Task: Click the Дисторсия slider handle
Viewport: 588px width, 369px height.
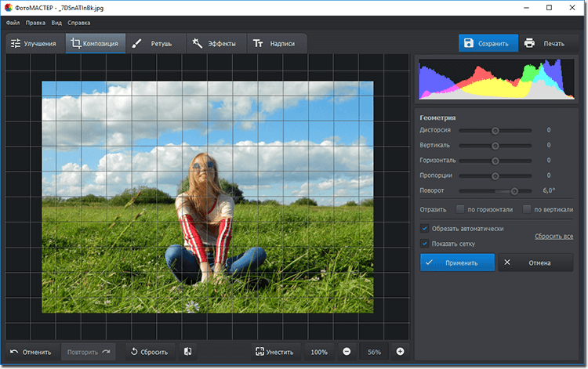Action: tap(495, 131)
